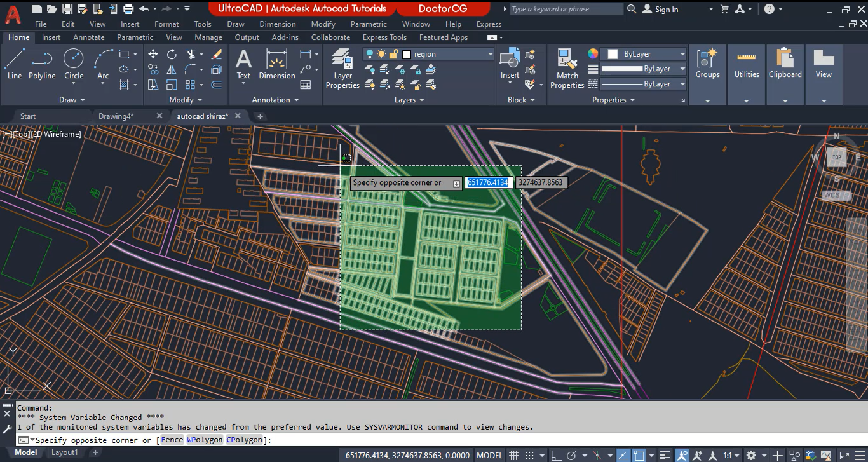
Task: Expand the Layers panel
Action: (409, 100)
